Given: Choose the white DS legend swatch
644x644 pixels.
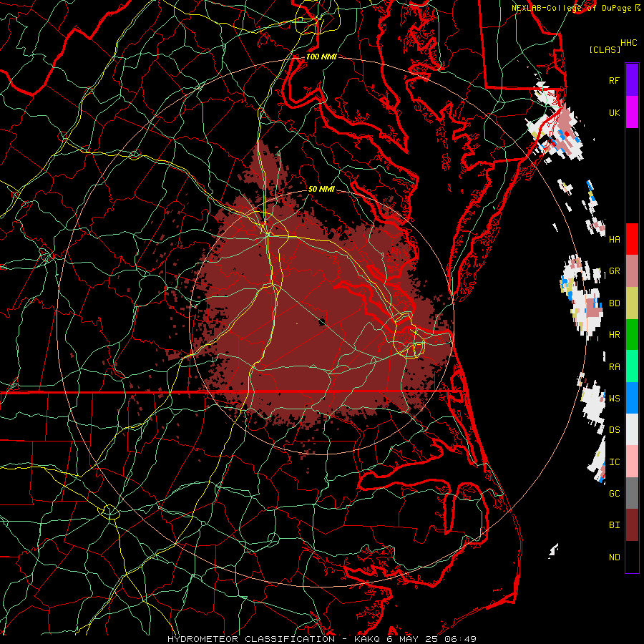Looking at the screenshot, I should pos(632,429).
